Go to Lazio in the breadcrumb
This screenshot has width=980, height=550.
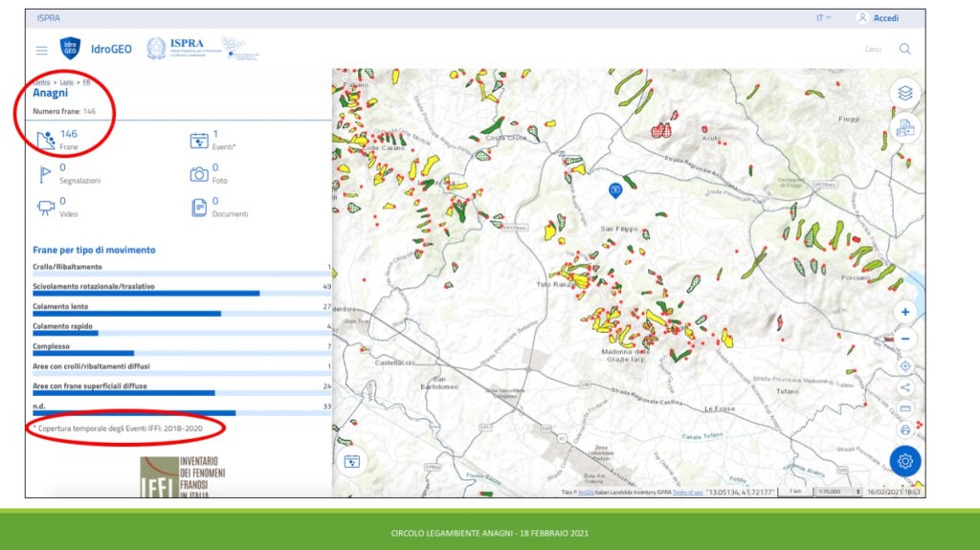click(67, 82)
